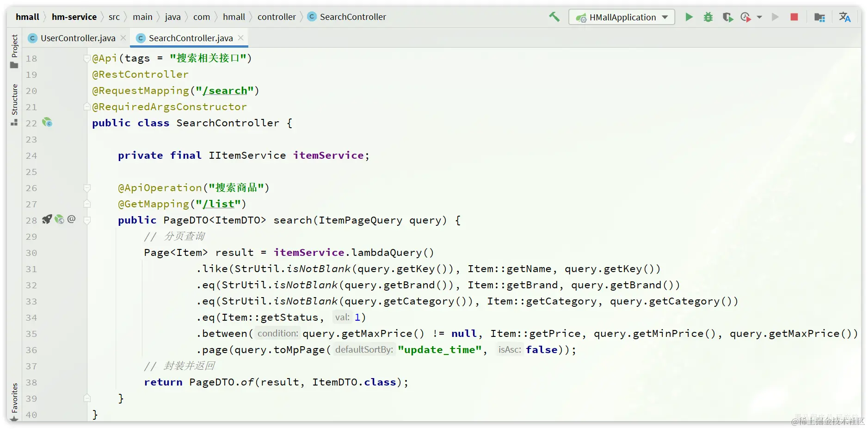
Task: Click "ItemDTO.class" on line 38
Action: 354,382
